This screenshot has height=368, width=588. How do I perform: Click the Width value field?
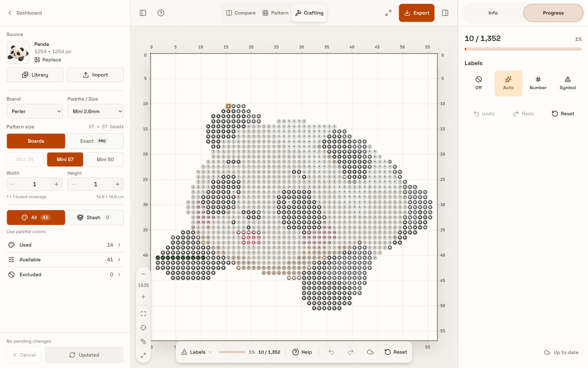pyautogui.click(x=34, y=184)
